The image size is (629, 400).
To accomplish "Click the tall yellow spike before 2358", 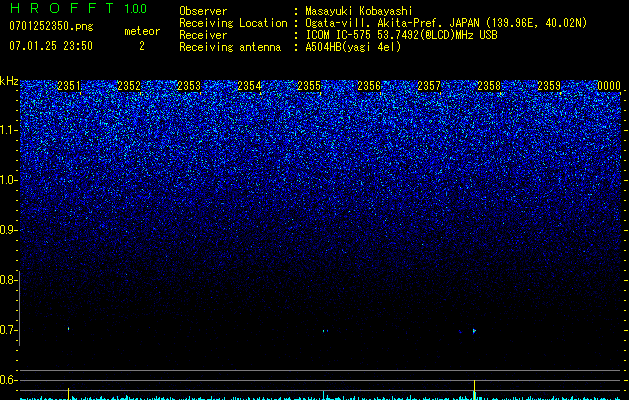I will (475, 390).
